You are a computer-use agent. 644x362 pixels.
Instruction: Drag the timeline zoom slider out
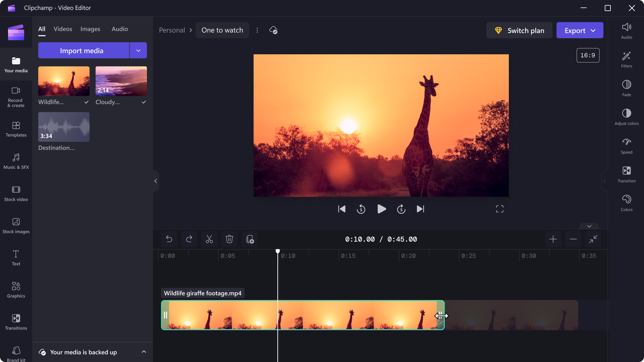(573, 239)
